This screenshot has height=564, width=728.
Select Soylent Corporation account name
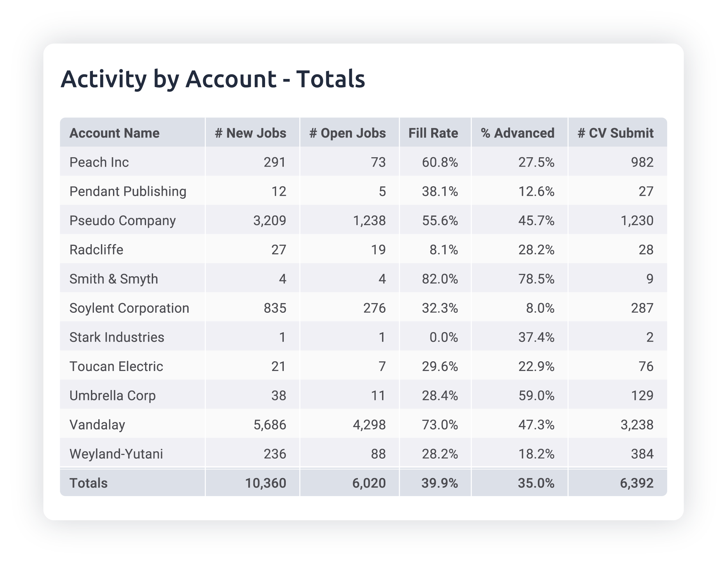click(x=129, y=308)
